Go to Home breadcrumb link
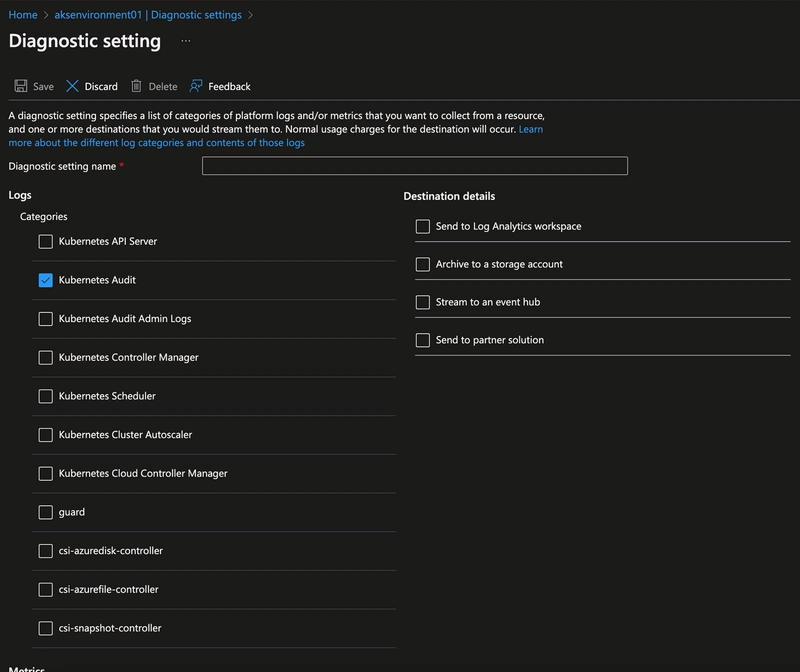 (x=23, y=15)
